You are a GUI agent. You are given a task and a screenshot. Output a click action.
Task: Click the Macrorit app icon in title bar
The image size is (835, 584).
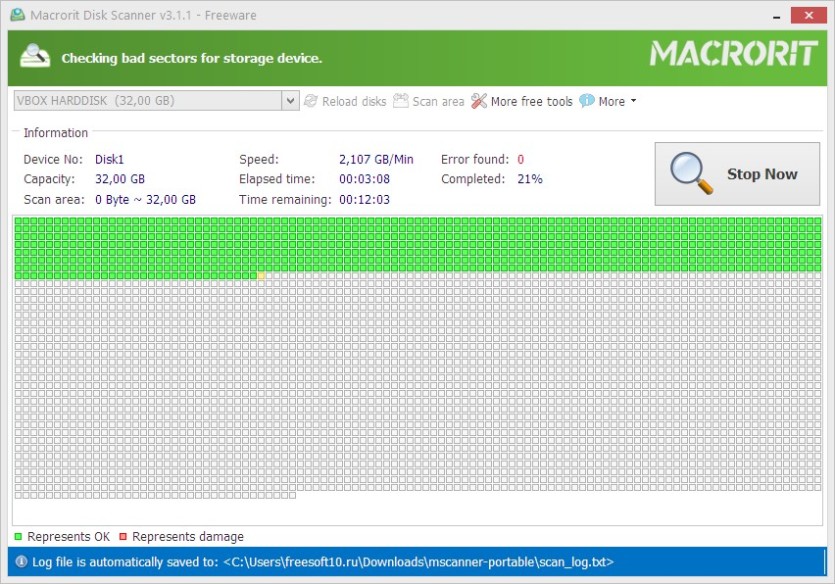pyautogui.click(x=18, y=15)
